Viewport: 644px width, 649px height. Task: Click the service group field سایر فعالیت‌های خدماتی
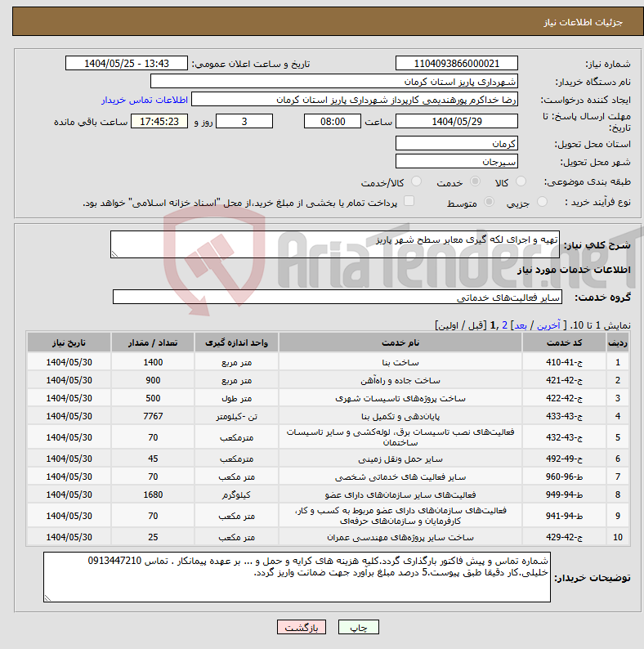(338, 297)
